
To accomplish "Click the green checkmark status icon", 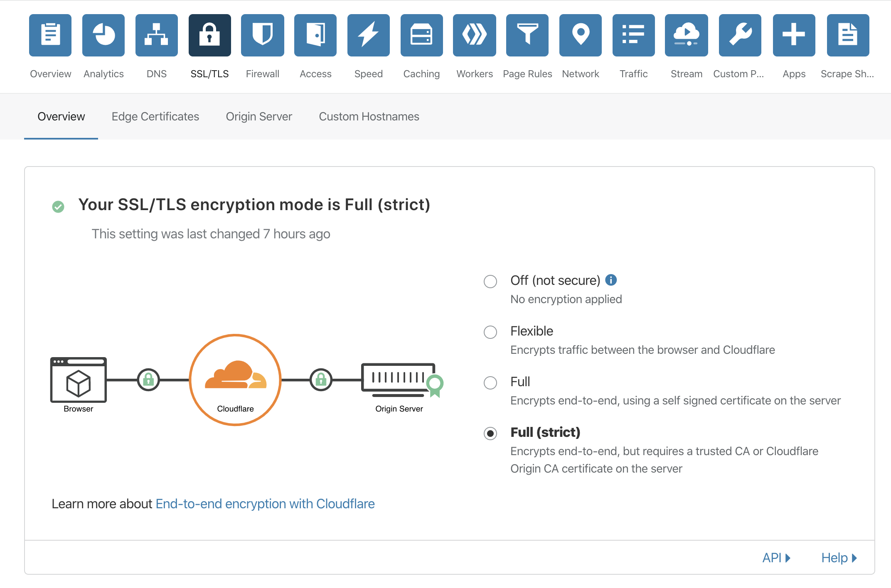I will [x=58, y=206].
